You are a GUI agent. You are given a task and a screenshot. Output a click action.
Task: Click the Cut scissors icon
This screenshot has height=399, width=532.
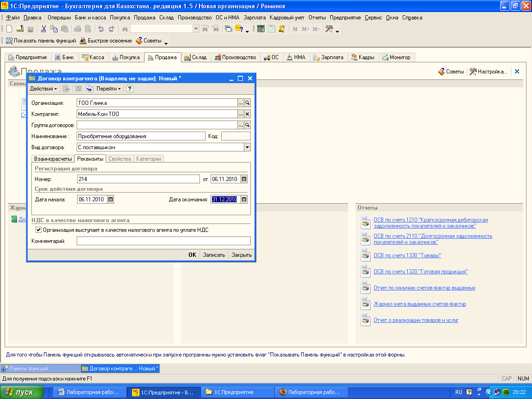coord(43,29)
